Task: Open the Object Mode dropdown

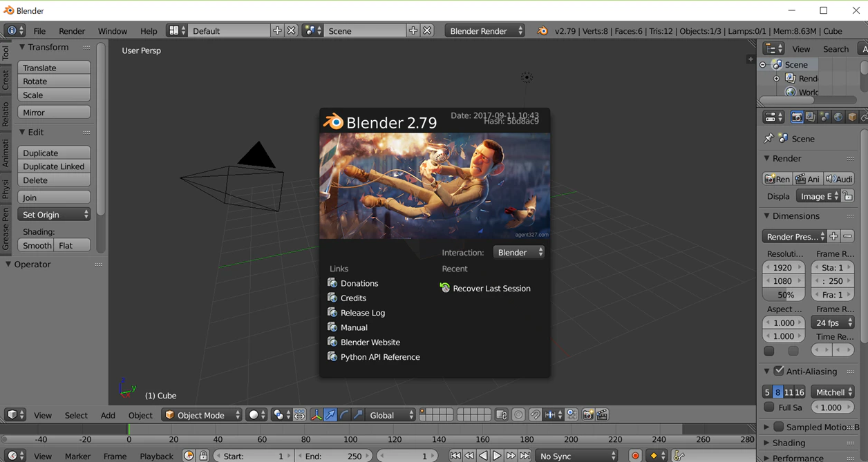Action: (202, 415)
